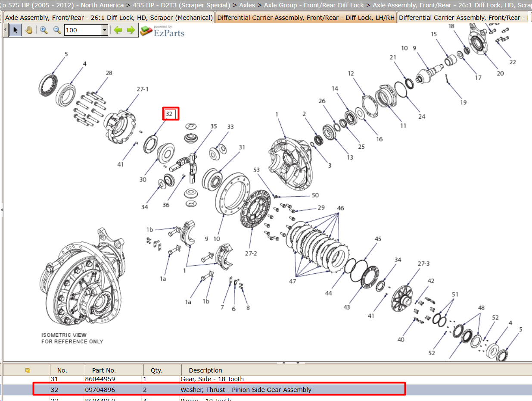Click callout 33 on the diagram

coord(230,127)
